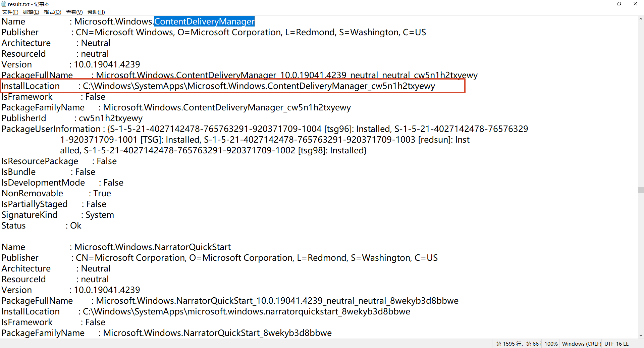This screenshot has height=348, width=644.
Task: Click the UTF-16 LE encoding status entry
Action: click(x=616, y=344)
